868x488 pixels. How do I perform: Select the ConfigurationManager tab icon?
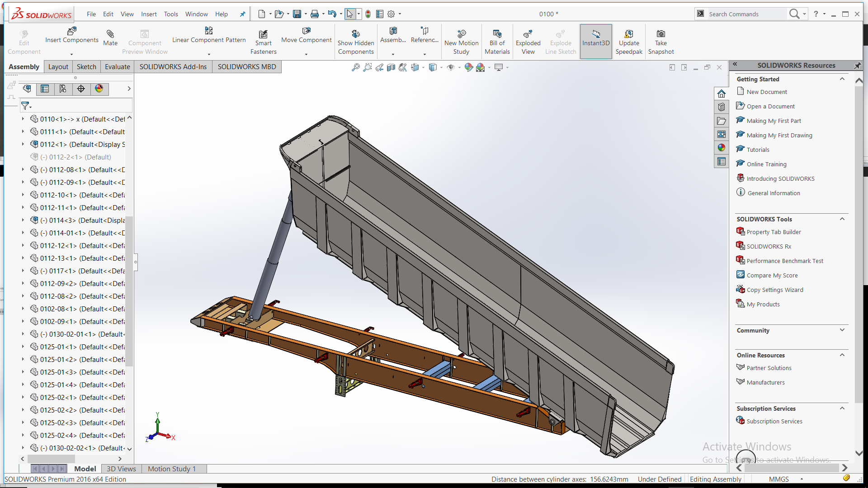point(63,89)
